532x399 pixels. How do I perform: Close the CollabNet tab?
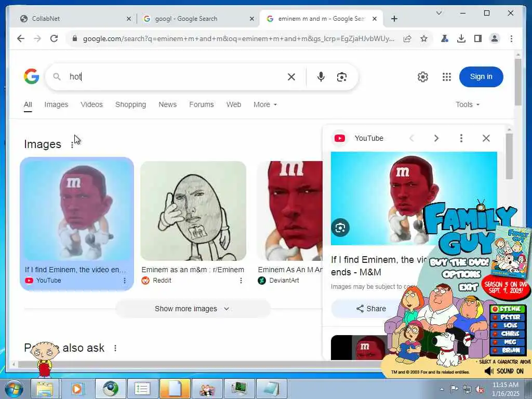[129, 19]
